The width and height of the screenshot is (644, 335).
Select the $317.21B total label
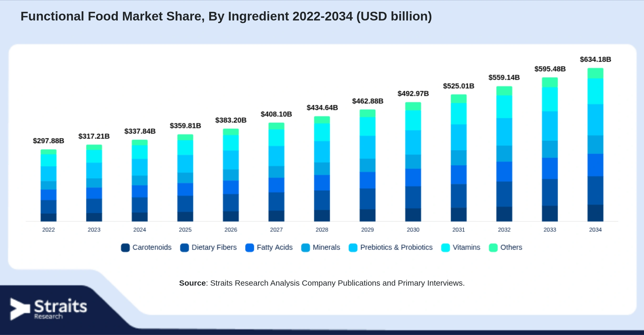94,136
